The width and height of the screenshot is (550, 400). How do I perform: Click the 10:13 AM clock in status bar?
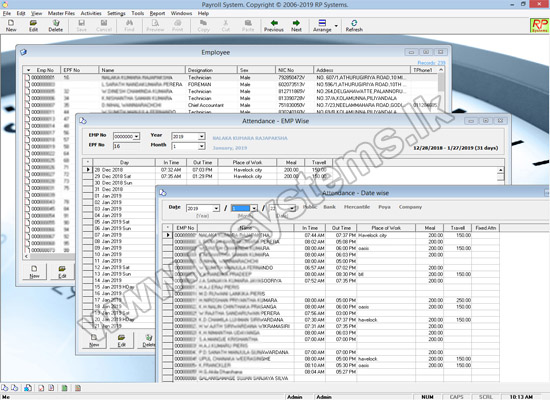click(x=521, y=396)
